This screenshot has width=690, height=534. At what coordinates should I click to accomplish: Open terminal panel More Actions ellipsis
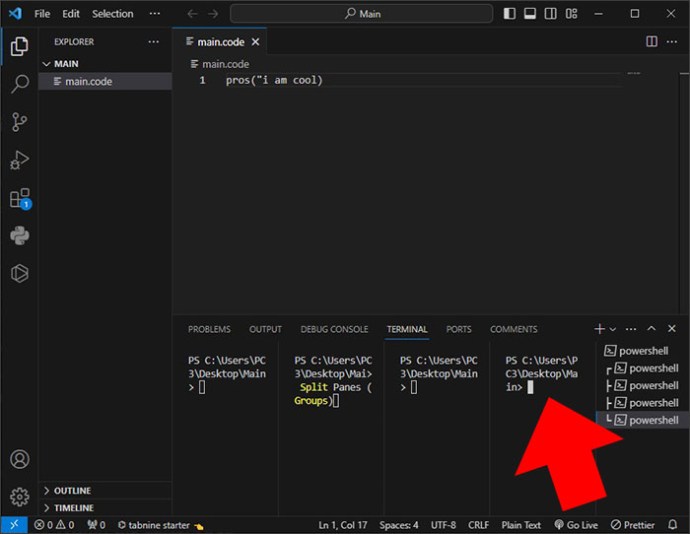pyautogui.click(x=631, y=329)
